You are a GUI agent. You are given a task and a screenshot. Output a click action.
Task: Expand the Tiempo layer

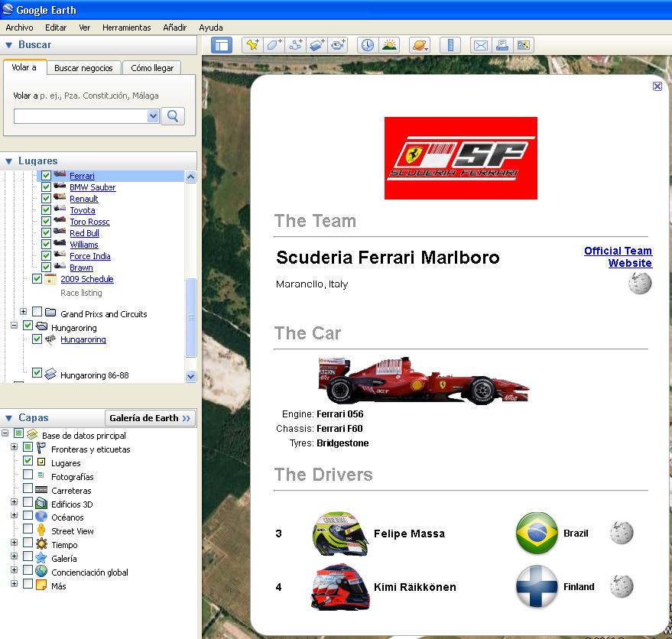tap(14, 543)
